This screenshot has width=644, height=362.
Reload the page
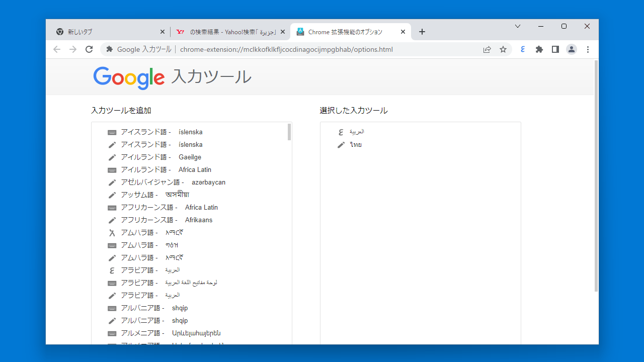point(89,49)
